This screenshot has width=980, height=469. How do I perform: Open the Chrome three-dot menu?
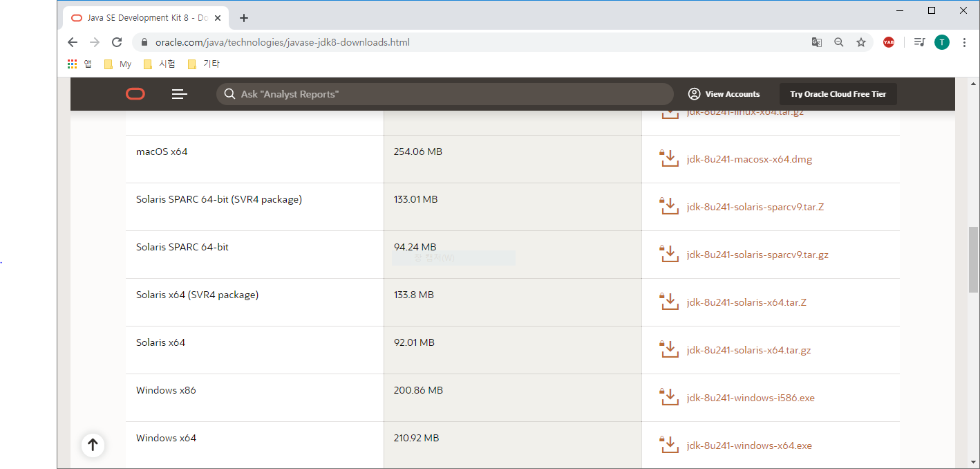tap(965, 42)
